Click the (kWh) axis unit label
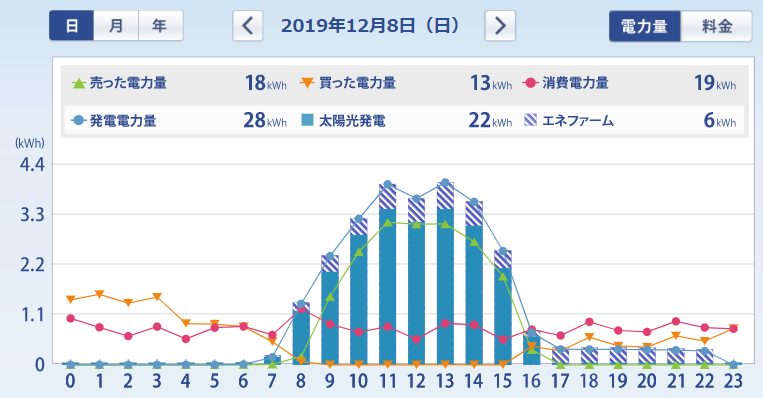Screen dimensions: 763x398 [30, 143]
